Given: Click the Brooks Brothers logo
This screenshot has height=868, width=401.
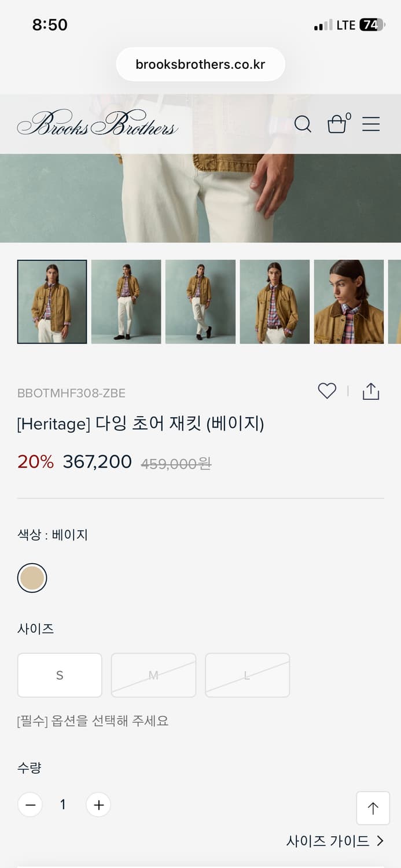Looking at the screenshot, I should click(97, 124).
